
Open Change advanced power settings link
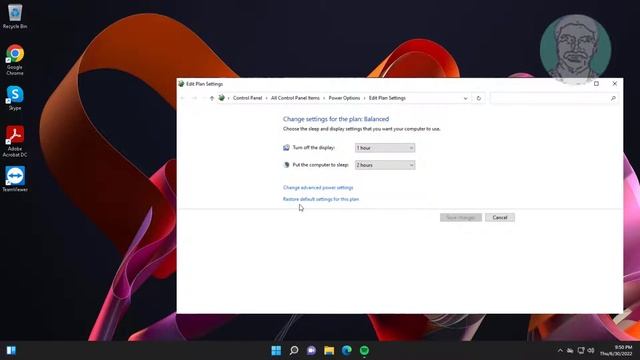click(318, 188)
